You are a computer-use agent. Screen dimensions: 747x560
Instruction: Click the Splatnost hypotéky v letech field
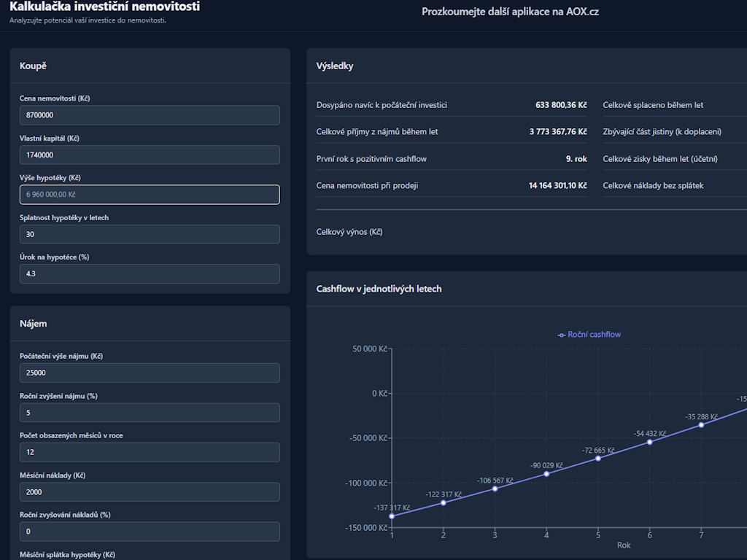pyautogui.click(x=150, y=234)
